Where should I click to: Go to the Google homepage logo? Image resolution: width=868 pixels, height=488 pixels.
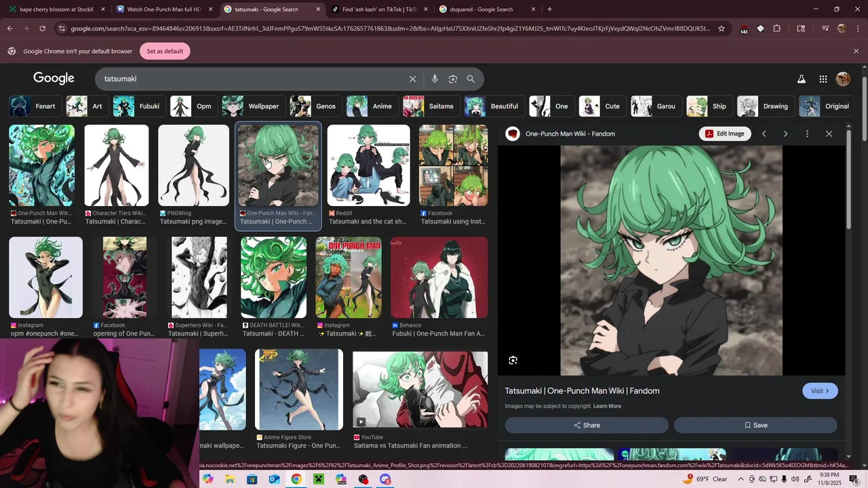54,78
